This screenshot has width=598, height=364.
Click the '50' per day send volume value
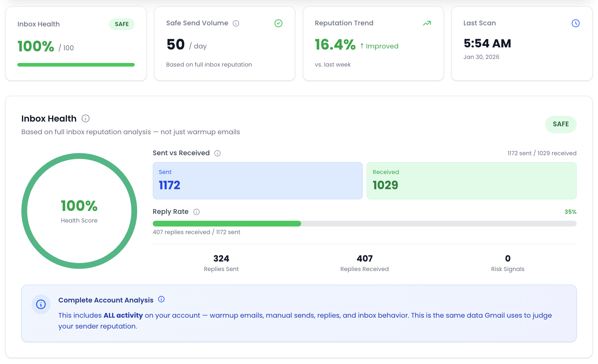[176, 45]
